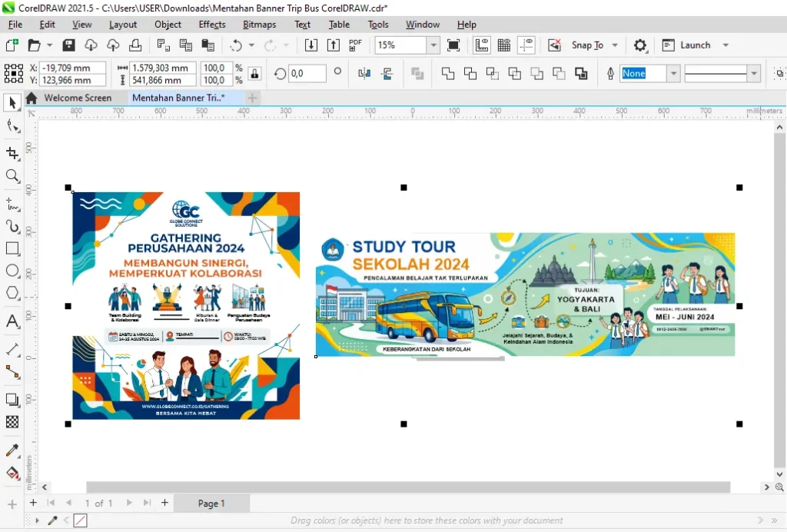787x532 pixels.
Task: Toggle Show Rulers button
Action: pos(482,45)
